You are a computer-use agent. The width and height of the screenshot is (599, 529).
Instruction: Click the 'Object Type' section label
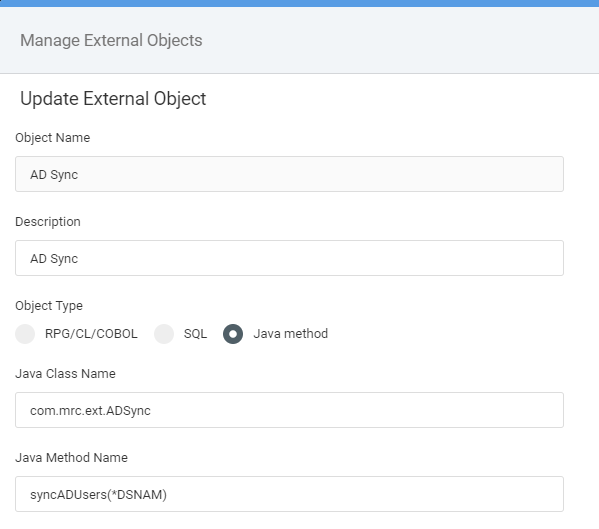(49, 306)
